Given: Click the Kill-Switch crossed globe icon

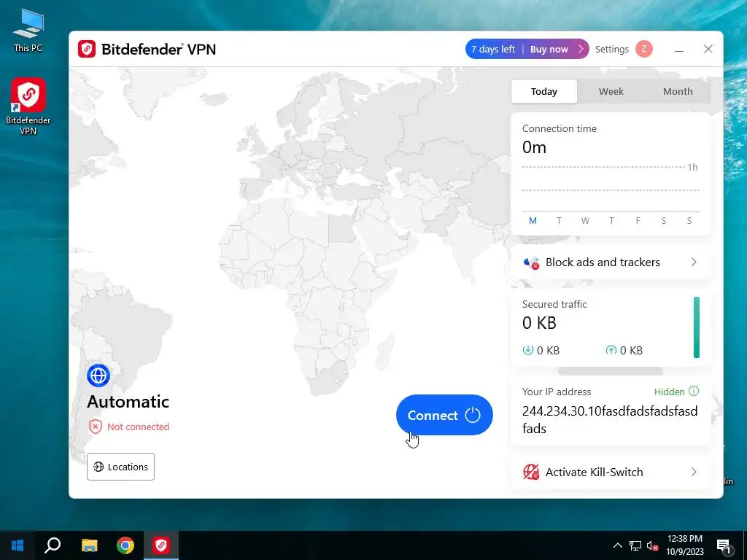Looking at the screenshot, I should pyautogui.click(x=531, y=472).
